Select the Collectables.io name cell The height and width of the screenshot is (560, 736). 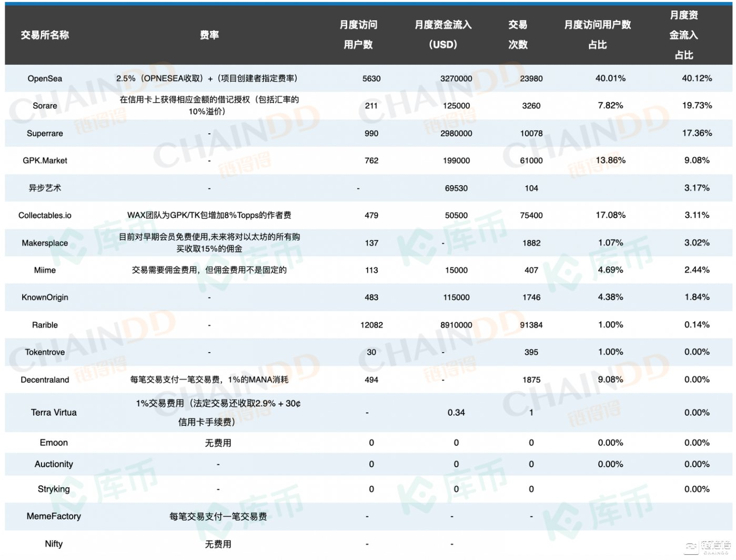[45, 215]
